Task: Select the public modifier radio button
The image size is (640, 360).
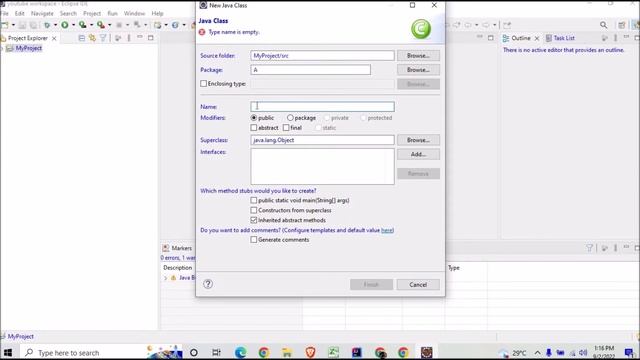Action: click(254, 118)
